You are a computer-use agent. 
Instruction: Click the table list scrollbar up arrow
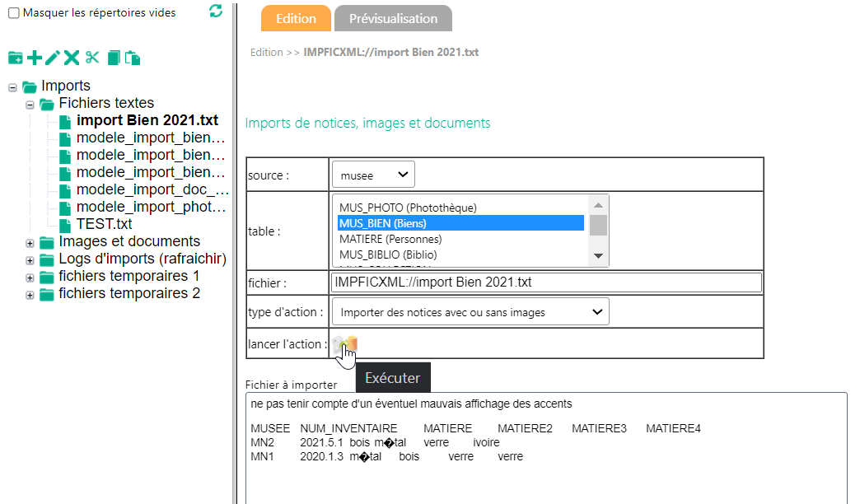coord(598,205)
